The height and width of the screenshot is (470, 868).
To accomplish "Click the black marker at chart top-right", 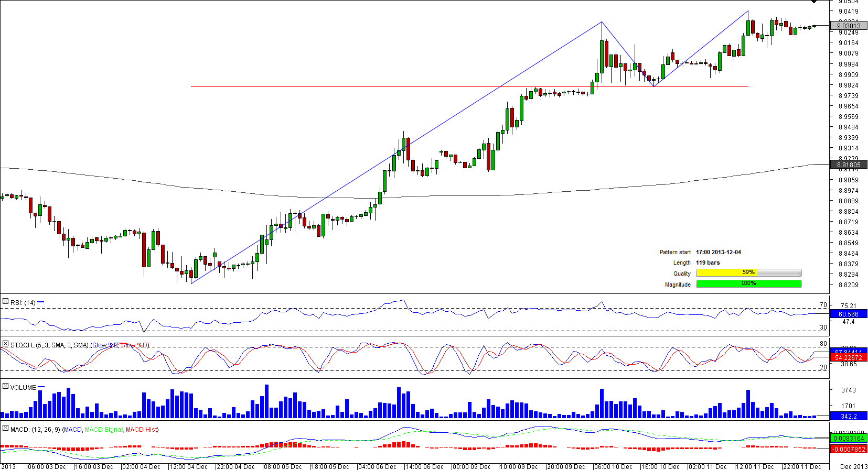I will (x=814, y=2).
